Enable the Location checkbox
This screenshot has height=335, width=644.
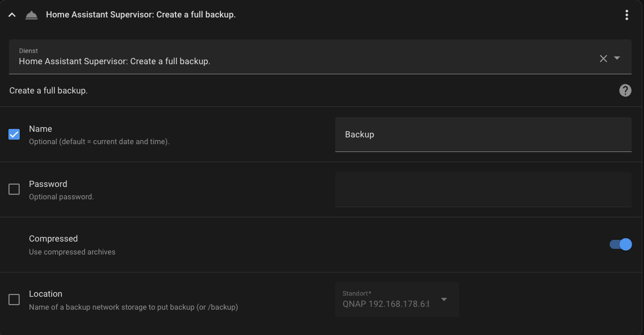coord(14,300)
